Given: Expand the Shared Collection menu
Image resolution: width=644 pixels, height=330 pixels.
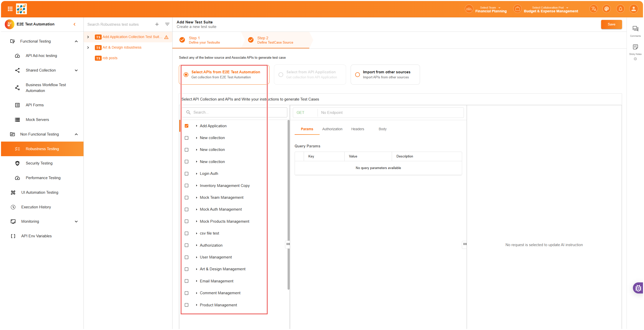Looking at the screenshot, I should (x=76, y=71).
